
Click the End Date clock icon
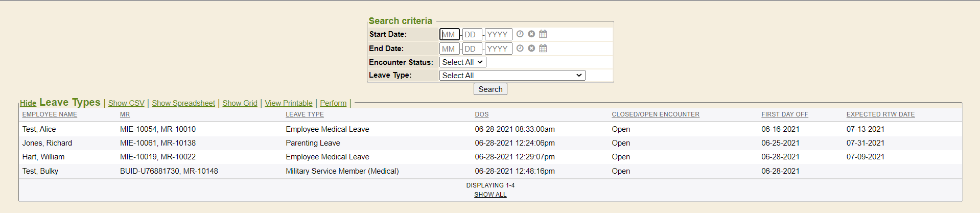520,49
